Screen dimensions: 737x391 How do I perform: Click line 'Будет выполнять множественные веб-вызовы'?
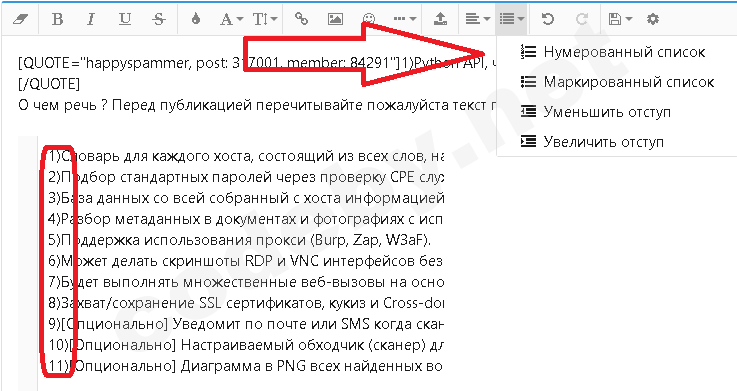[246, 282]
